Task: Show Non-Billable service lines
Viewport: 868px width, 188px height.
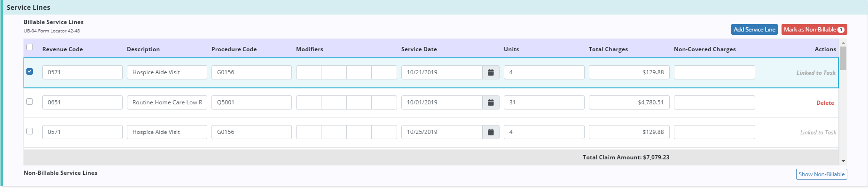Action: 821,174
